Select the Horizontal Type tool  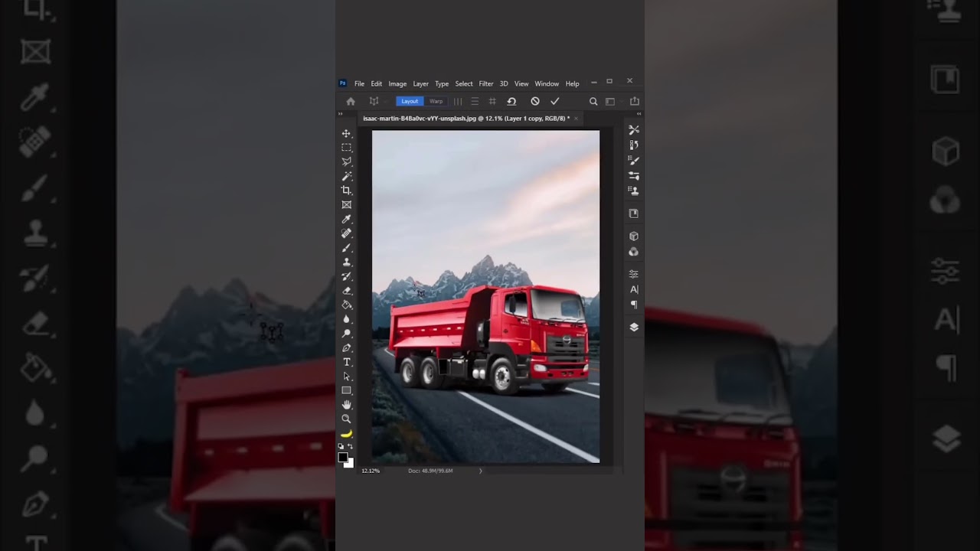point(346,362)
